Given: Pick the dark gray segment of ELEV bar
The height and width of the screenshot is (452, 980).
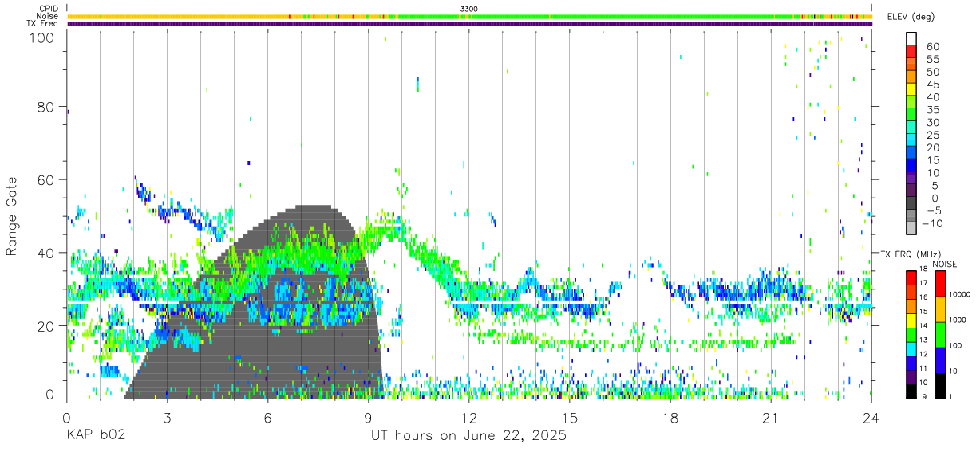Looking at the screenshot, I should (x=911, y=204).
